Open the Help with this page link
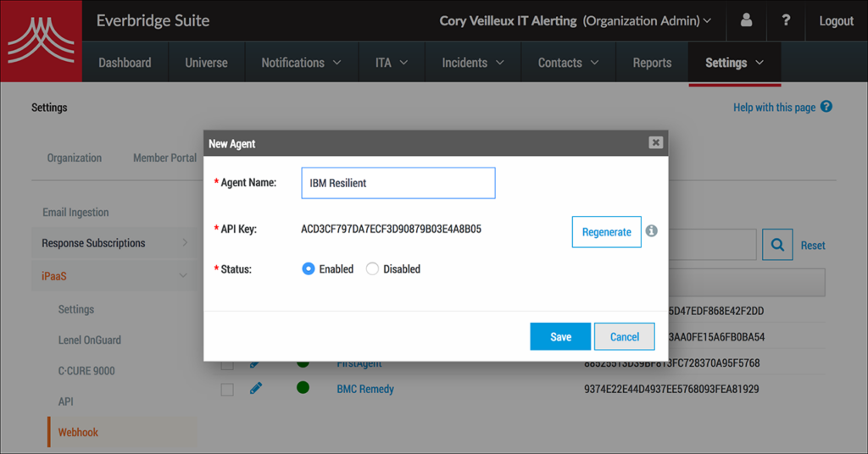Viewport: 868px width, 454px height. click(774, 108)
